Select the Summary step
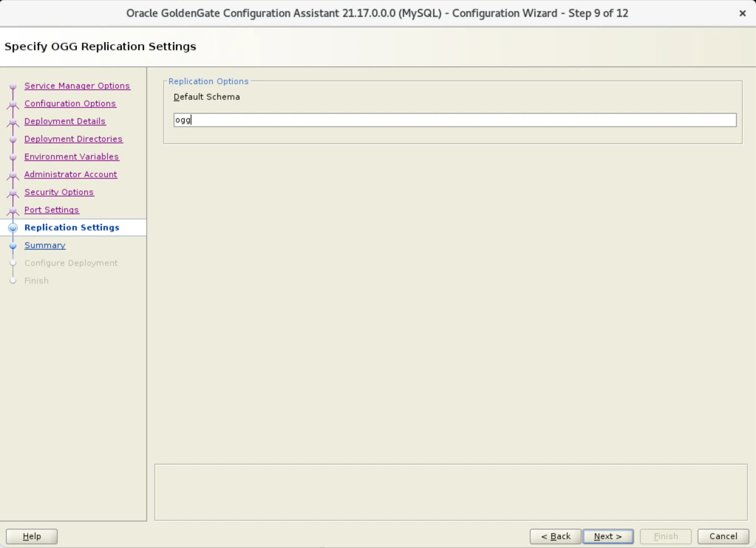756x548 pixels. point(45,245)
